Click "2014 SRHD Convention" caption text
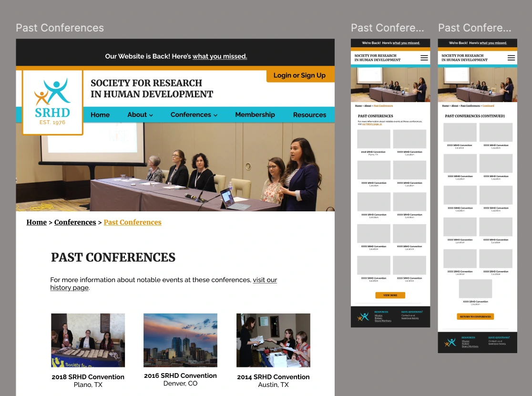The width and height of the screenshot is (532, 396). coord(274,377)
